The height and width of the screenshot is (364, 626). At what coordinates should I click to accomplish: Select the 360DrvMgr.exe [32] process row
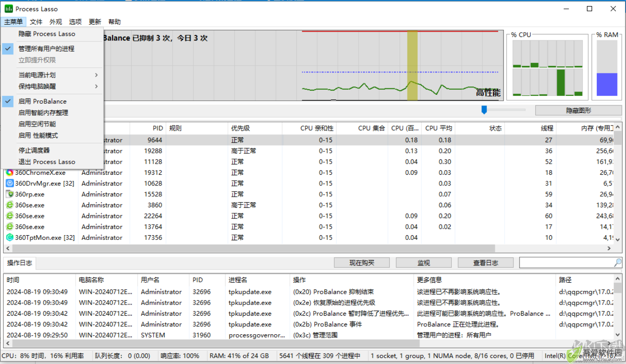pyautogui.click(x=309, y=183)
